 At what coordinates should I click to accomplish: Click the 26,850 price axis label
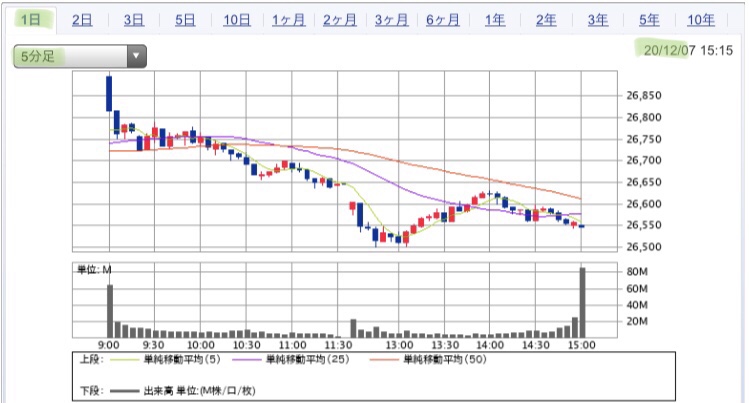point(644,95)
